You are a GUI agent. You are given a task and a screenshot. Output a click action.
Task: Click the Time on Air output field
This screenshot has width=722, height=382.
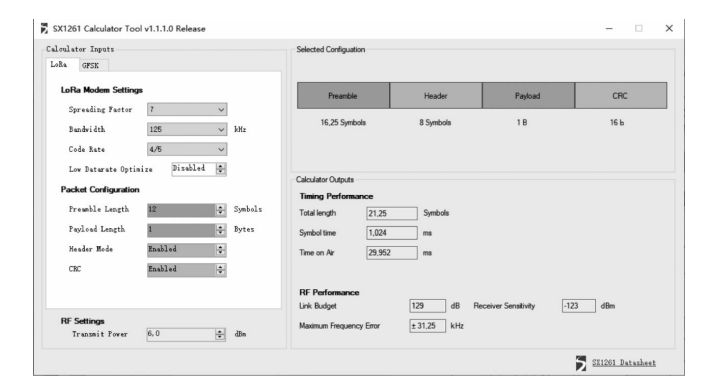pyautogui.click(x=392, y=253)
